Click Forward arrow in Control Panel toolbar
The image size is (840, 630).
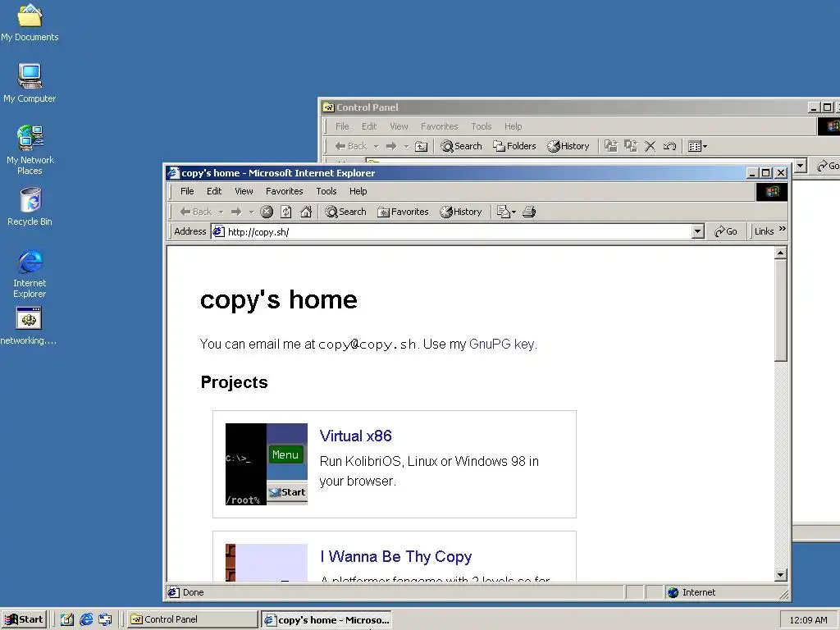pos(391,146)
